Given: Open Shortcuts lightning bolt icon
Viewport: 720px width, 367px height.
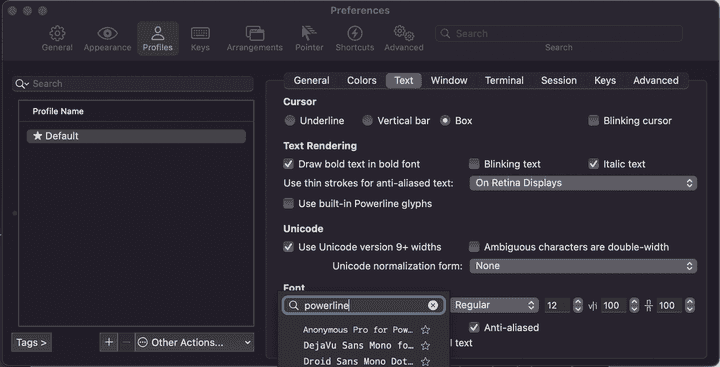Looking at the screenshot, I should click(x=354, y=33).
